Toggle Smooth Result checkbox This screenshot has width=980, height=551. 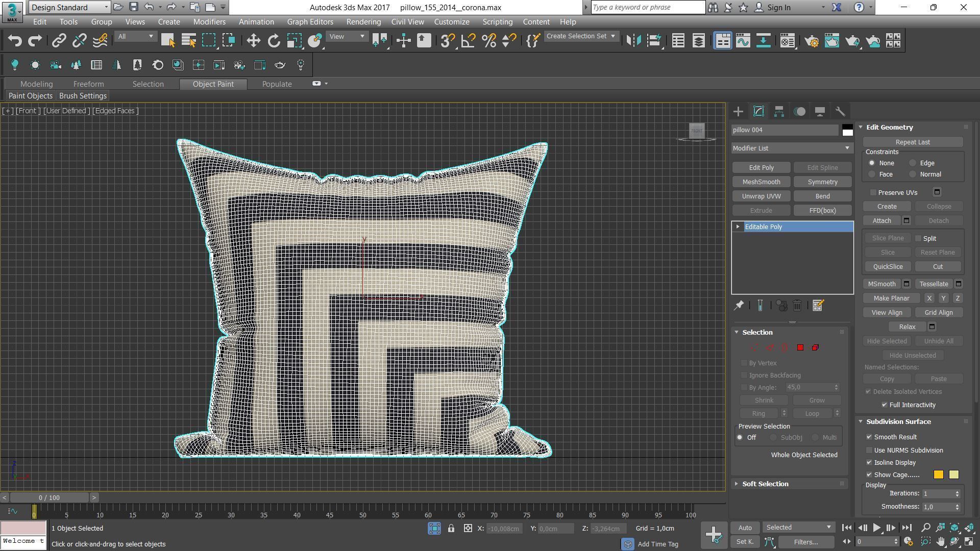pyautogui.click(x=869, y=437)
